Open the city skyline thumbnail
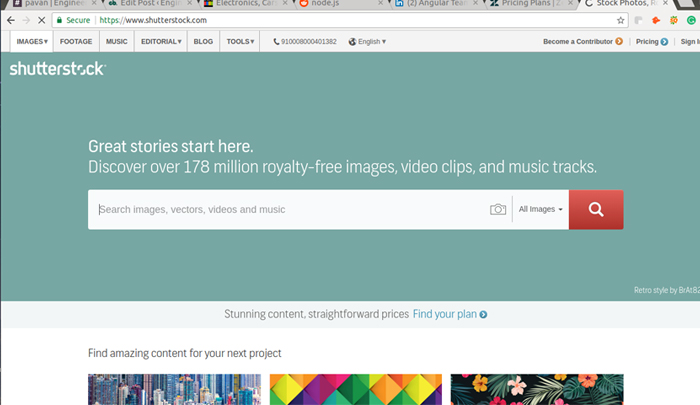Image resolution: width=700 pixels, height=405 pixels. click(174, 389)
